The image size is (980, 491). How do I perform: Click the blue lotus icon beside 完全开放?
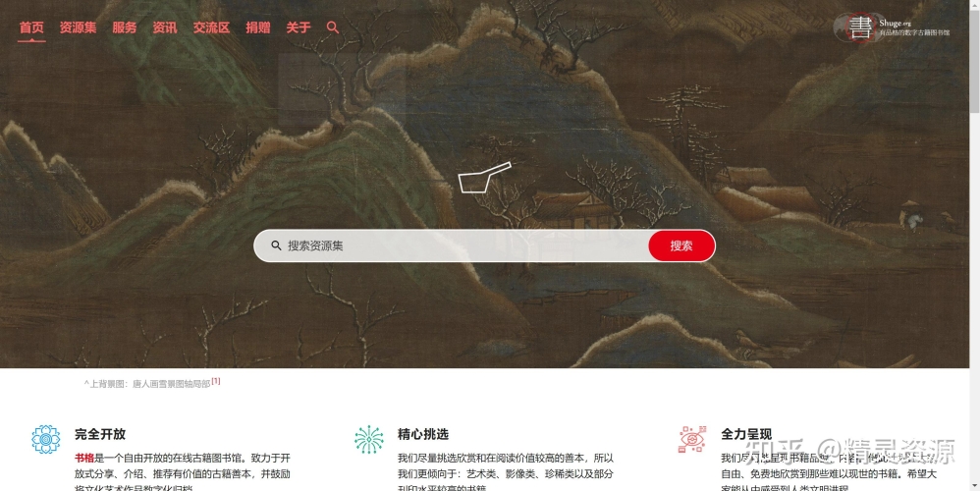(45, 439)
